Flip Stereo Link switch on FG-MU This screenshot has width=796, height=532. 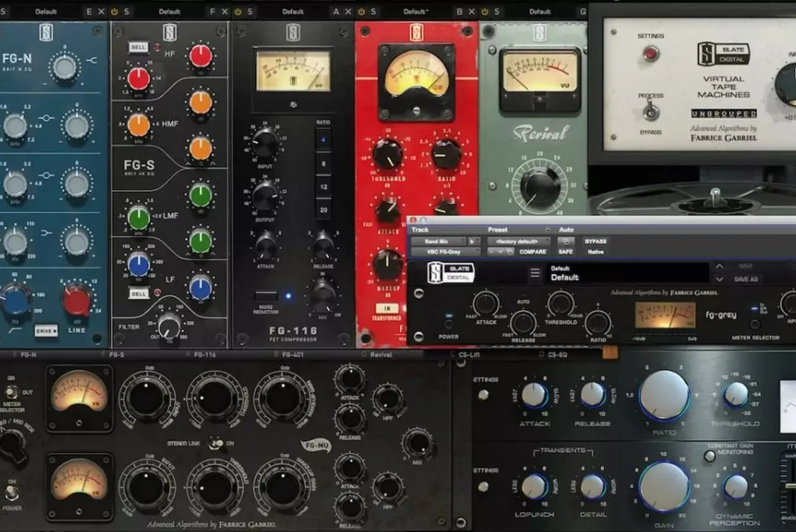coord(217,443)
